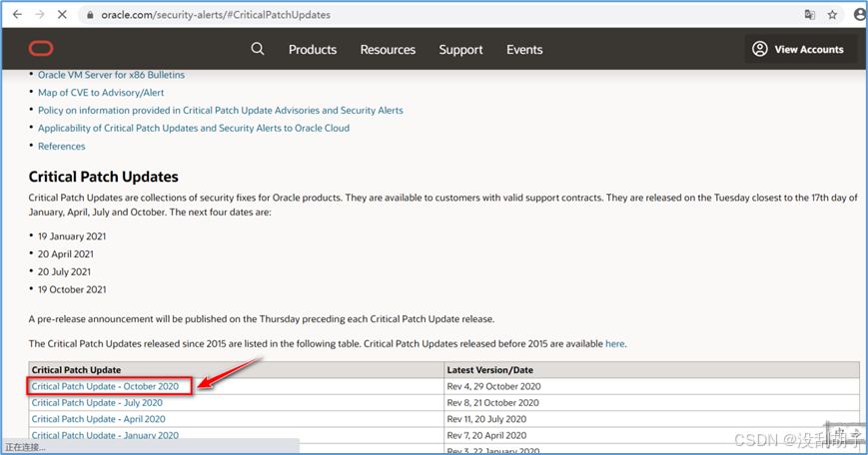Click the padlock site info icon

point(90,15)
